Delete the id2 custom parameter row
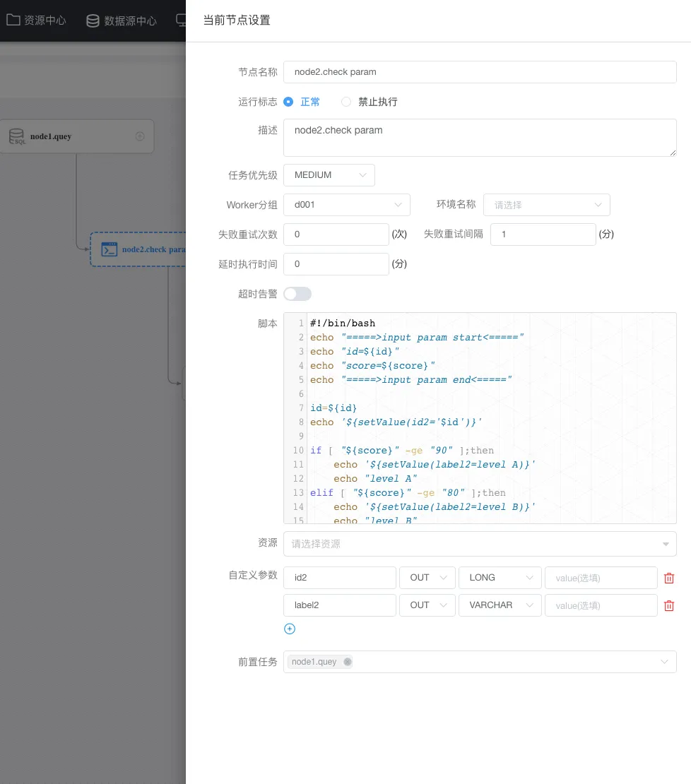The image size is (691, 784). (x=668, y=578)
